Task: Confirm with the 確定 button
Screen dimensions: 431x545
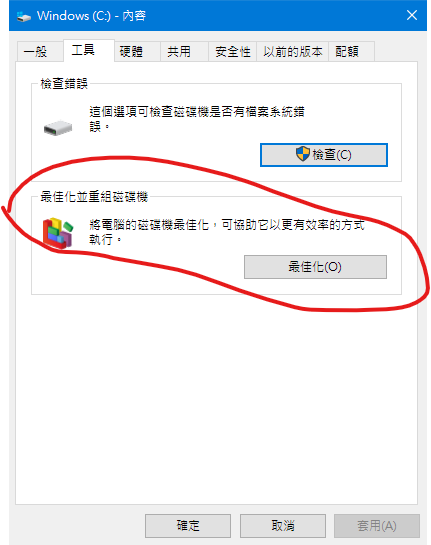Action: (x=188, y=526)
